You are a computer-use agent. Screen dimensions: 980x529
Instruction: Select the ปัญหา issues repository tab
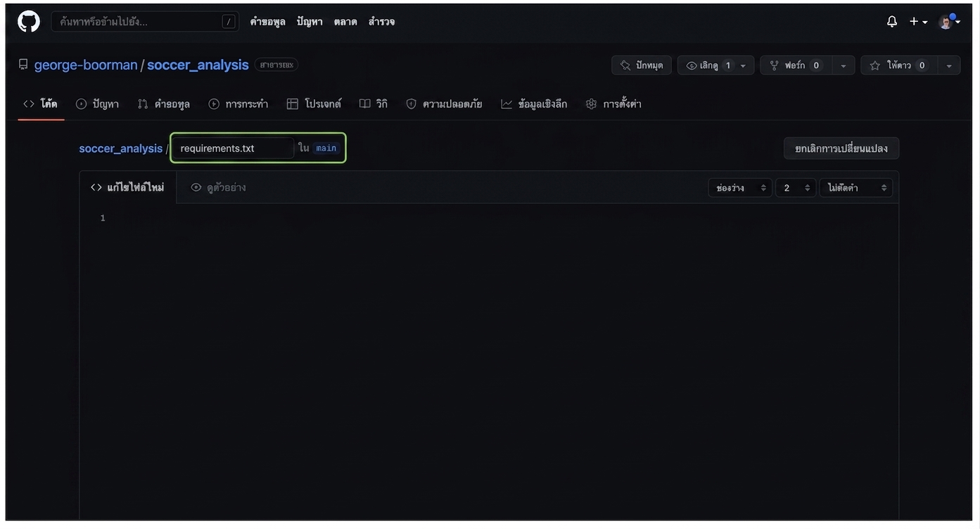click(x=98, y=104)
